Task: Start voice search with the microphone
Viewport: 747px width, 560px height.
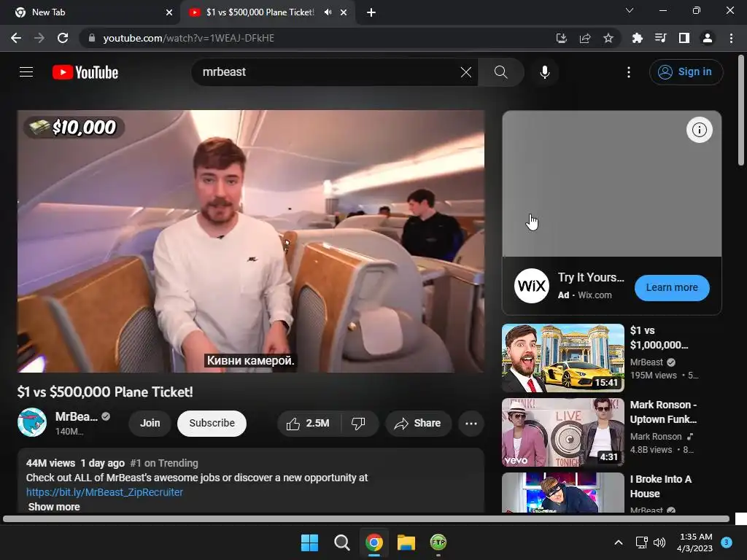Action: pos(544,72)
